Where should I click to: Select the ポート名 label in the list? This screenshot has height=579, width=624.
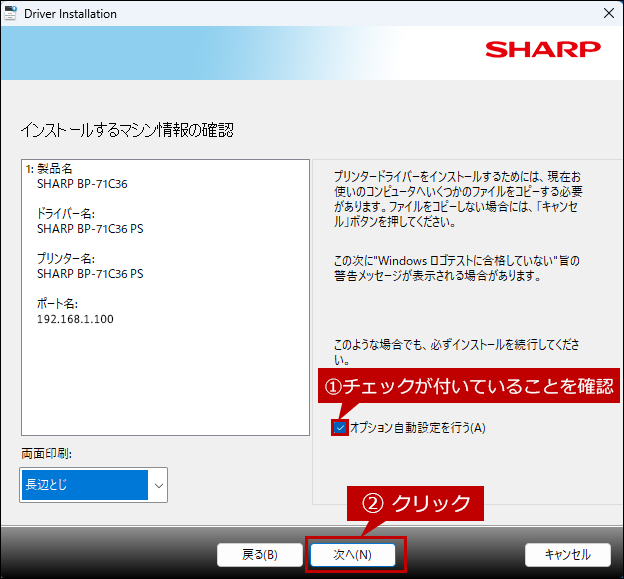pos(57,302)
